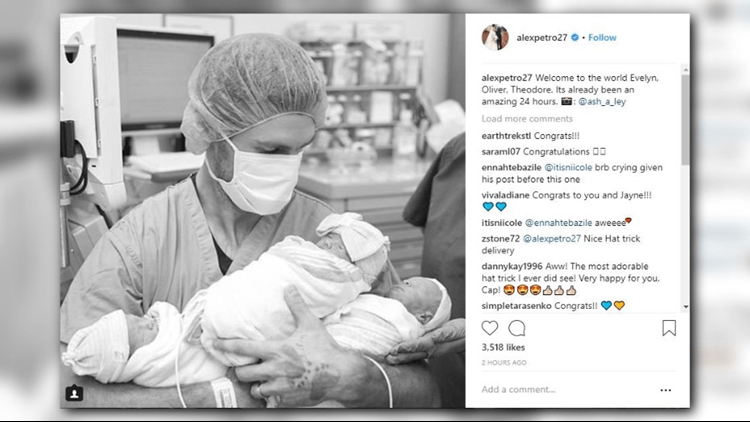Open the simpletarasenko commenter profile
This screenshot has height=422, width=750.
[517, 306]
